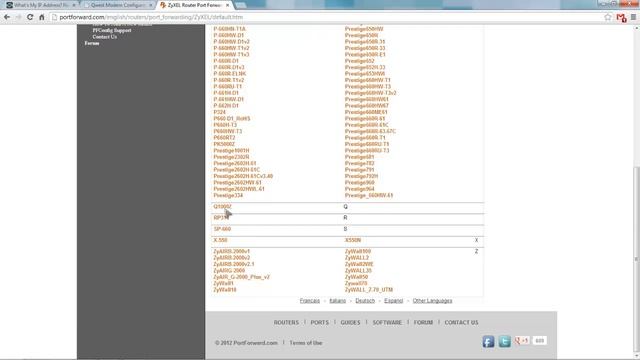Open the Gmail extension icon

(x=621, y=18)
